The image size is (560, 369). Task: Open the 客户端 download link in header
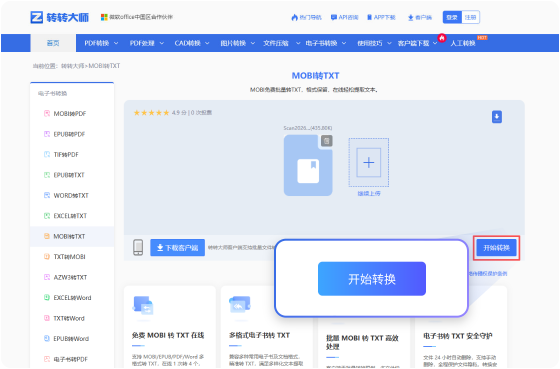pyautogui.click(x=420, y=17)
